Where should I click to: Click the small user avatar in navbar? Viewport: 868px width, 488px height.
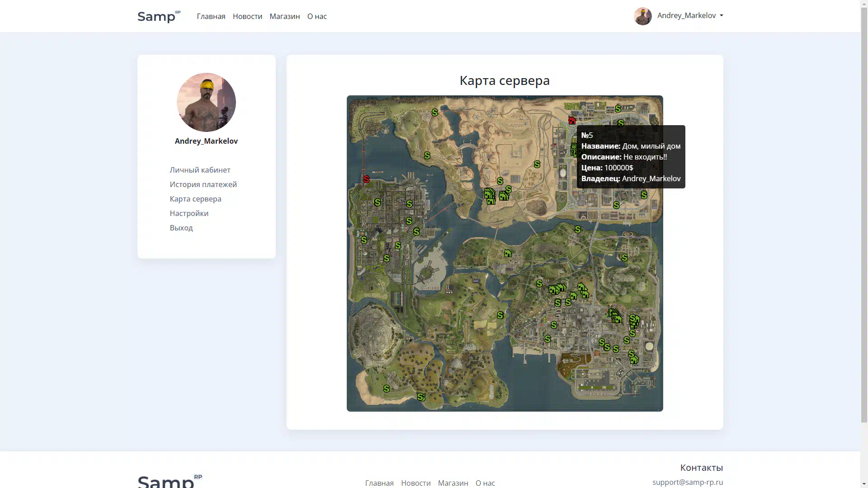(x=642, y=16)
